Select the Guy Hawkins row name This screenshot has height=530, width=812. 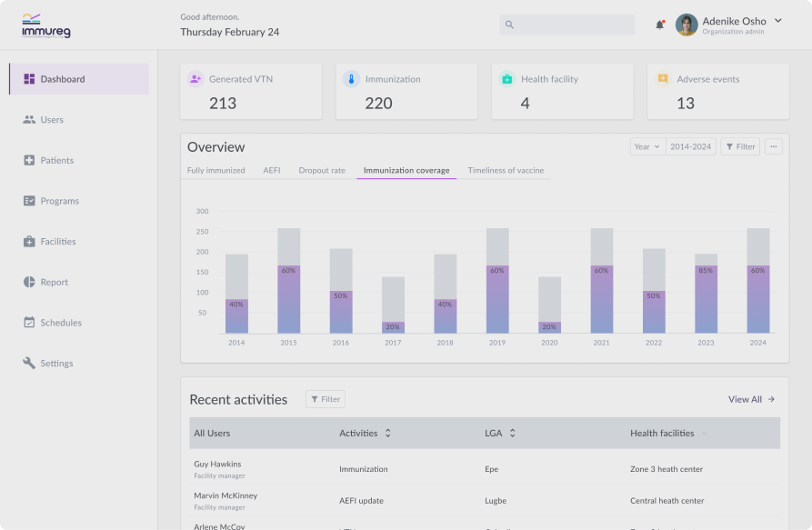point(217,464)
